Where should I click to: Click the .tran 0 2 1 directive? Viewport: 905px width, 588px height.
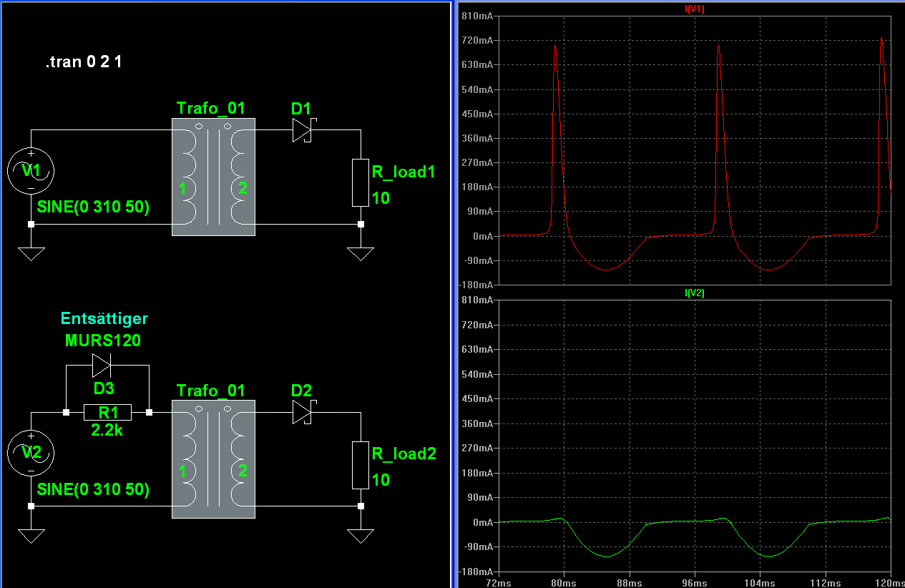coord(84,62)
